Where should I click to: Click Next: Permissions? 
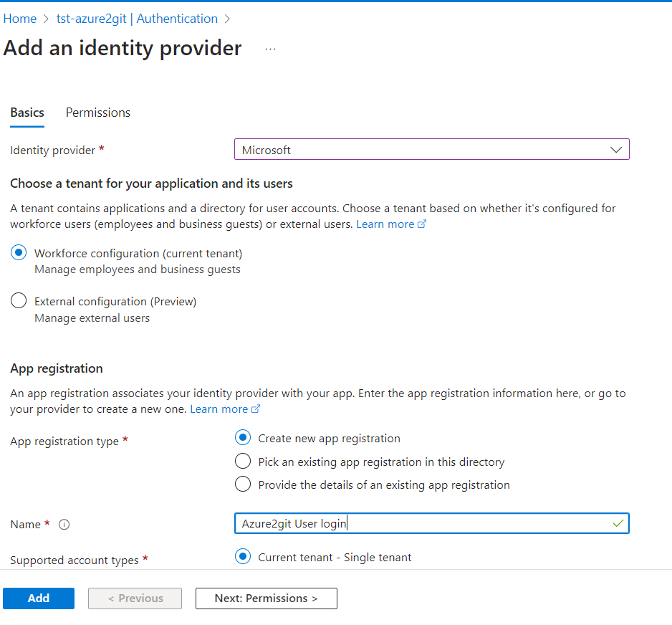tap(266, 598)
